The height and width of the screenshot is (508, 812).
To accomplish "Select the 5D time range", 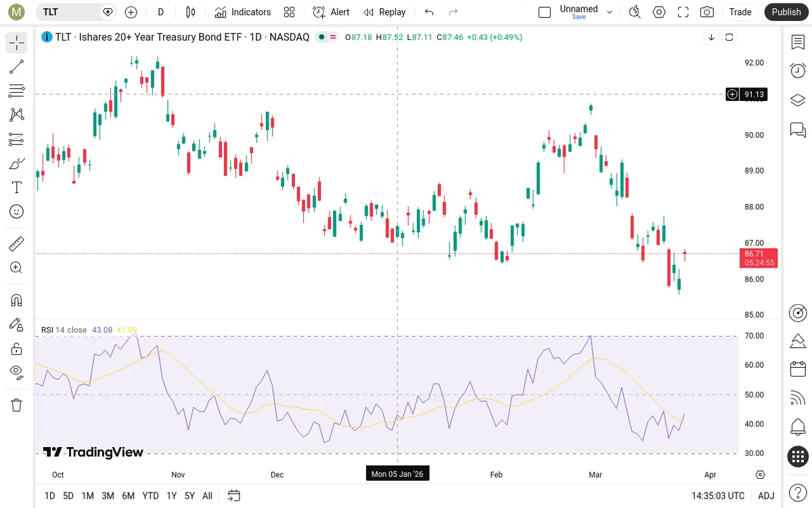I will [68, 496].
